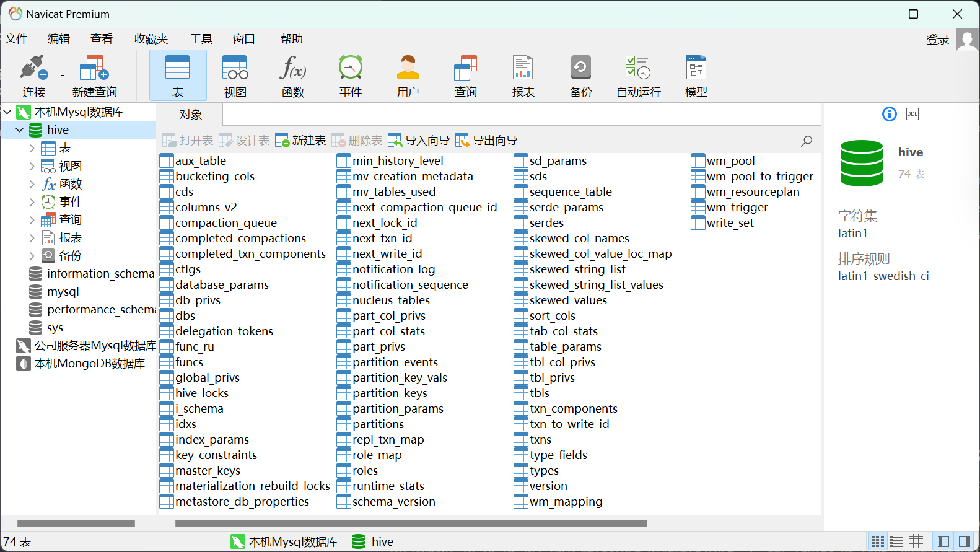The image size is (980, 552).
Task: Expand the 函数 node under hive
Action: coord(32,184)
